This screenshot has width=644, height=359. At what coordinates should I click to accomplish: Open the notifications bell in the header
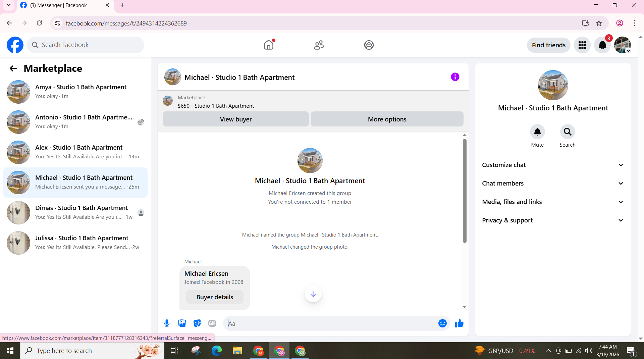[602, 45]
